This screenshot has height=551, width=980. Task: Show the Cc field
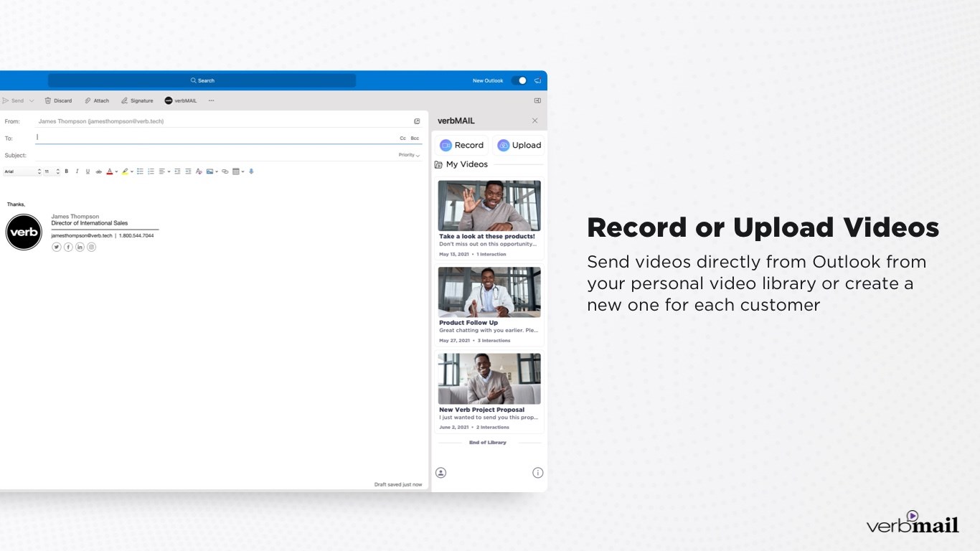(x=402, y=138)
